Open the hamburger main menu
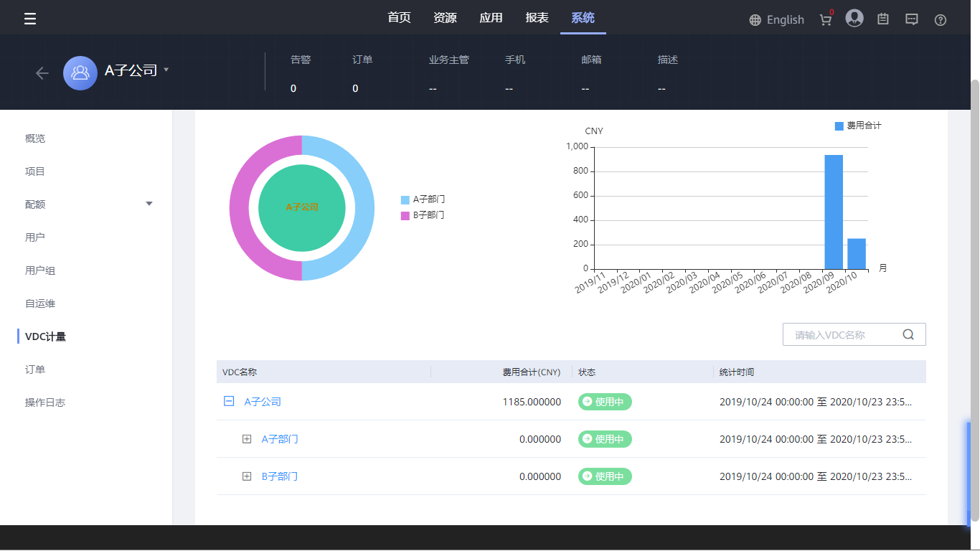980x551 pixels. (x=30, y=19)
